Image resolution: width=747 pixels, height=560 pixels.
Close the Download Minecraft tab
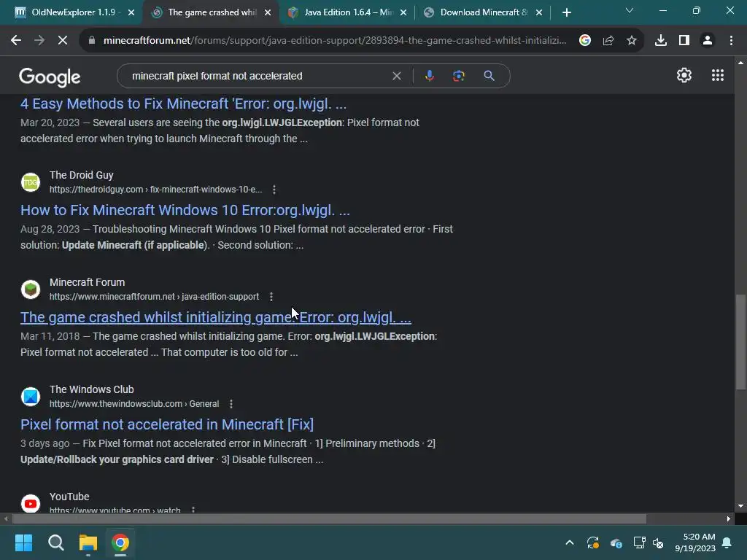click(x=539, y=12)
